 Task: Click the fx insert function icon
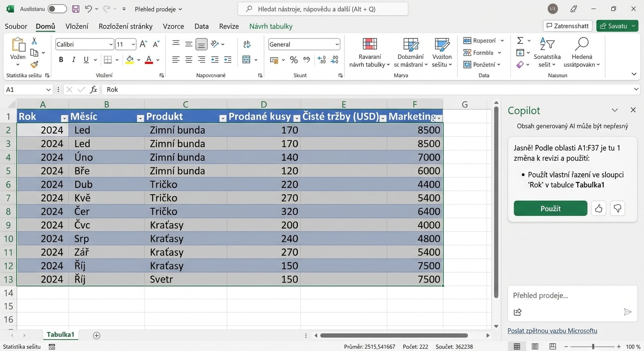pos(93,90)
